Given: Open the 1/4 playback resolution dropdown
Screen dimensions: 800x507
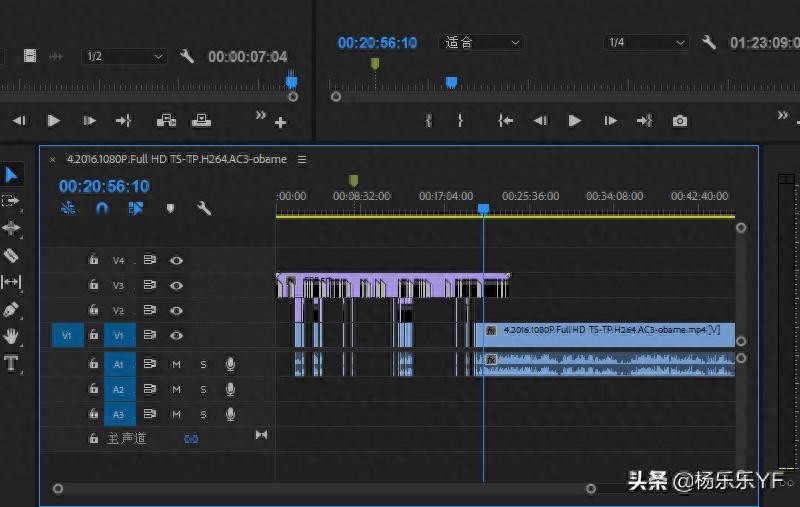Looking at the screenshot, I should click(x=647, y=43).
